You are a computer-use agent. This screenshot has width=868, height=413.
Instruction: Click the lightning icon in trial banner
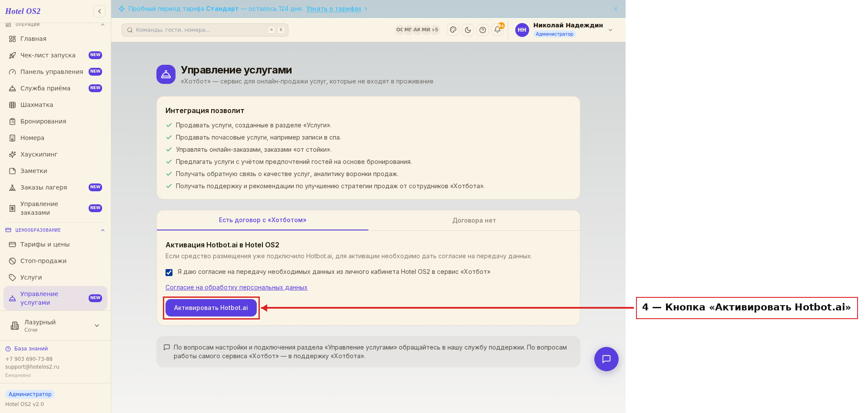(x=122, y=9)
